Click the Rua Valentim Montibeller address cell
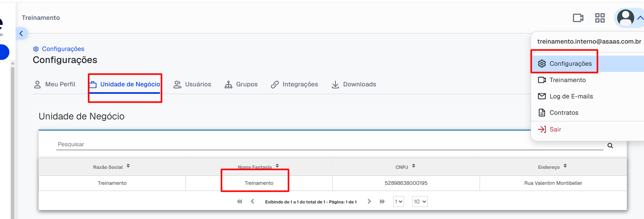This screenshot has width=644, height=219. [553, 183]
